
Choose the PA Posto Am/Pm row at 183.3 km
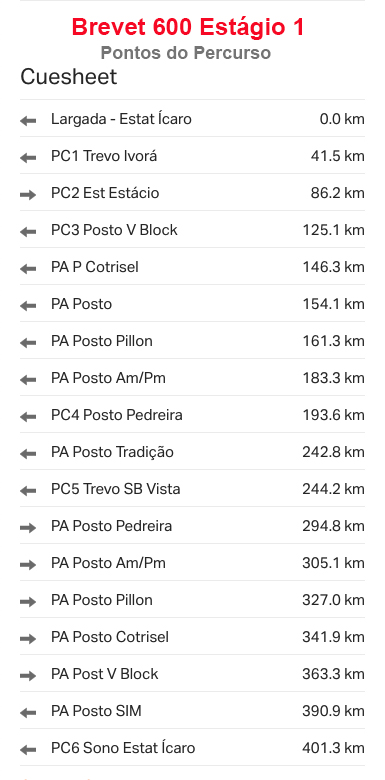pyautogui.click(x=192, y=378)
